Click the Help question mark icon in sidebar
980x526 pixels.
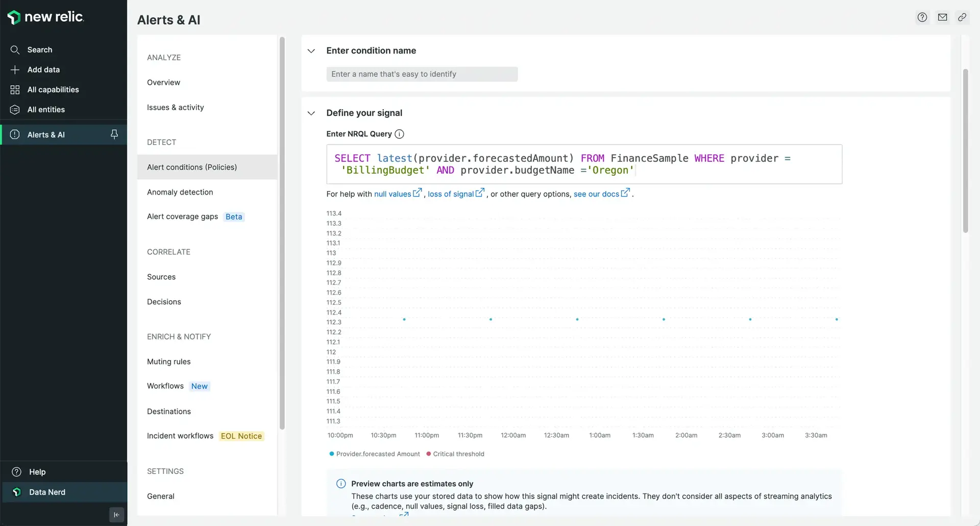pos(16,472)
